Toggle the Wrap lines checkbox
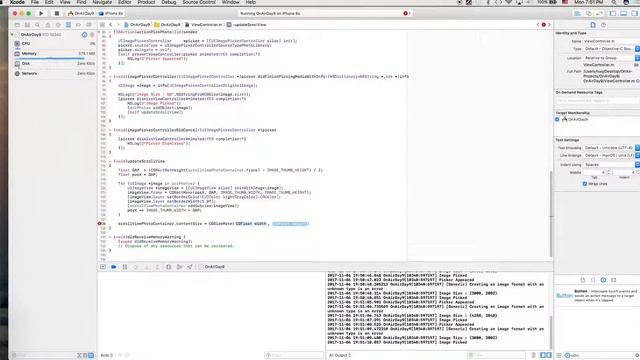Viewport: 640px width, 360px height. pyautogui.click(x=585, y=184)
